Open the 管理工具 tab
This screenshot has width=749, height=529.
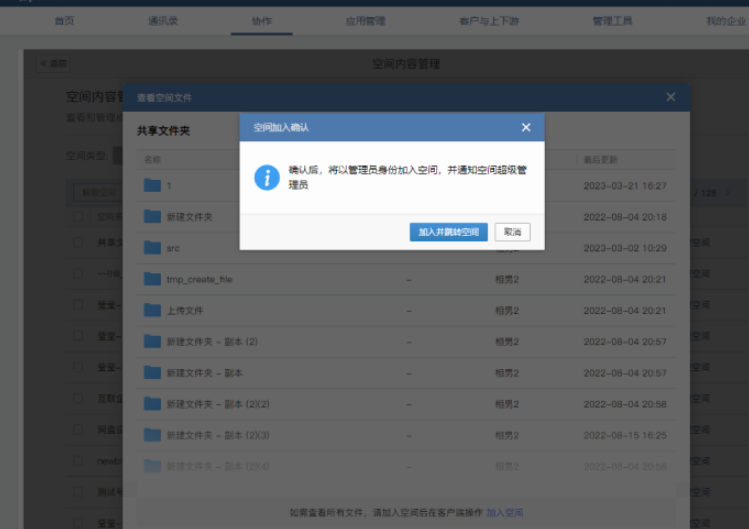[x=612, y=20]
